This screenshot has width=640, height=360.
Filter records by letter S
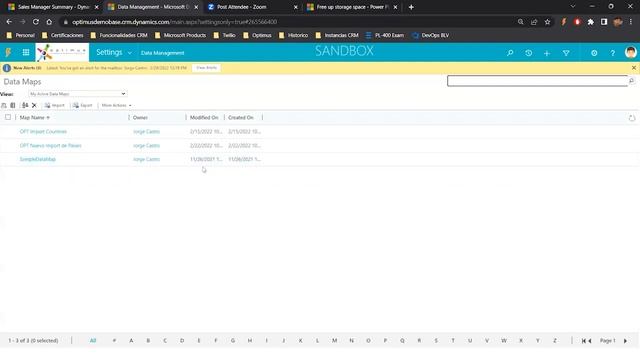point(436,341)
